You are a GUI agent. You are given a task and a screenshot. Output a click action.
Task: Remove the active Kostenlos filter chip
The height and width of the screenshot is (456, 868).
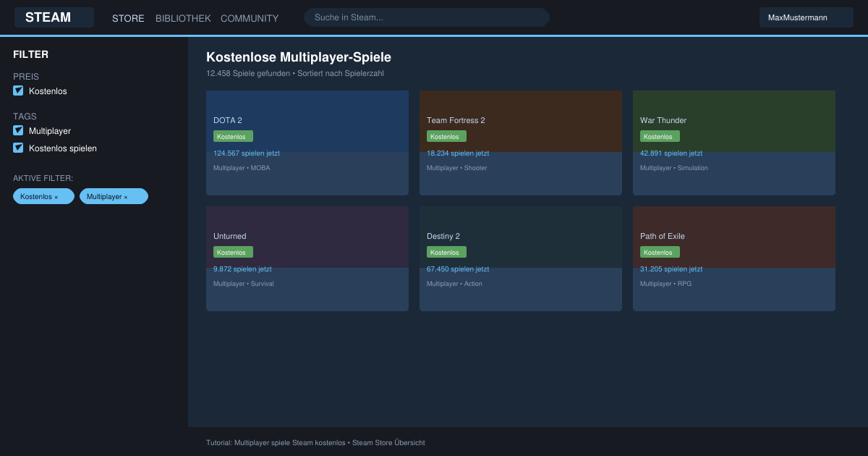(43, 196)
